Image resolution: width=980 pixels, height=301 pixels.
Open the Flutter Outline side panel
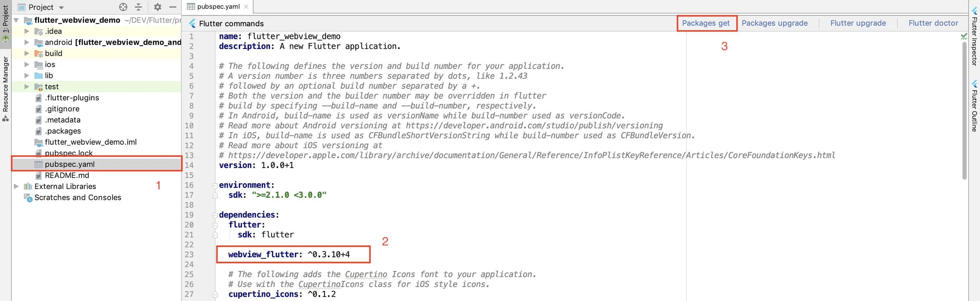[x=974, y=106]
